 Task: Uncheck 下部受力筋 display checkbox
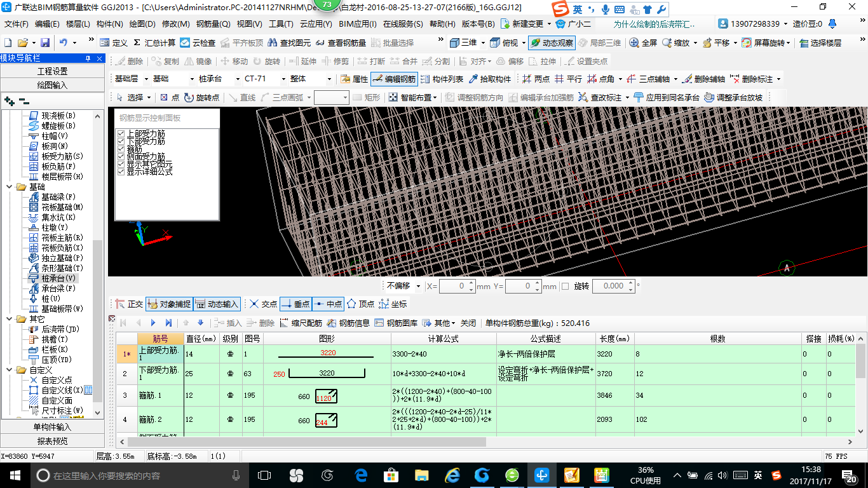[x=121, y=142]
